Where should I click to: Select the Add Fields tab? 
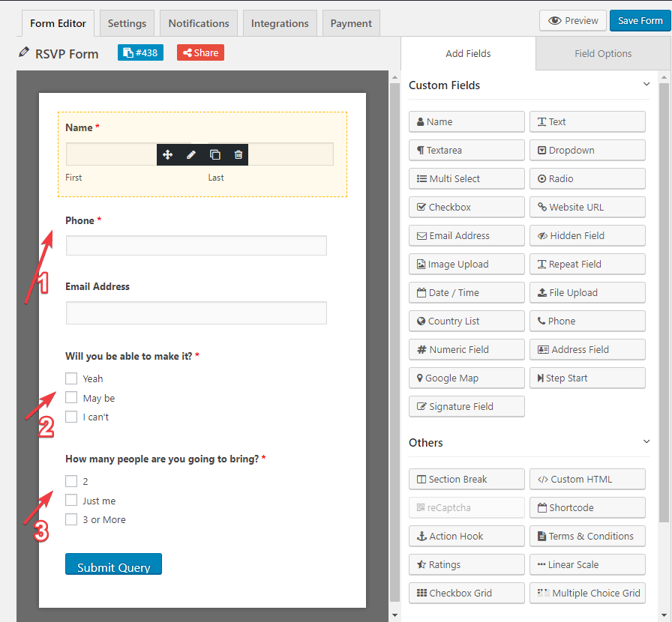[468, 53]
